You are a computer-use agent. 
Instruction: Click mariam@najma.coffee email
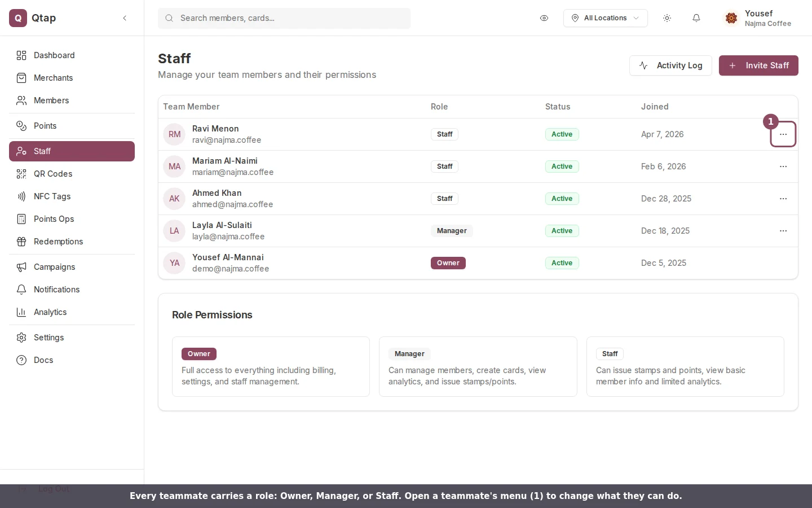click(x=233, y=172)
